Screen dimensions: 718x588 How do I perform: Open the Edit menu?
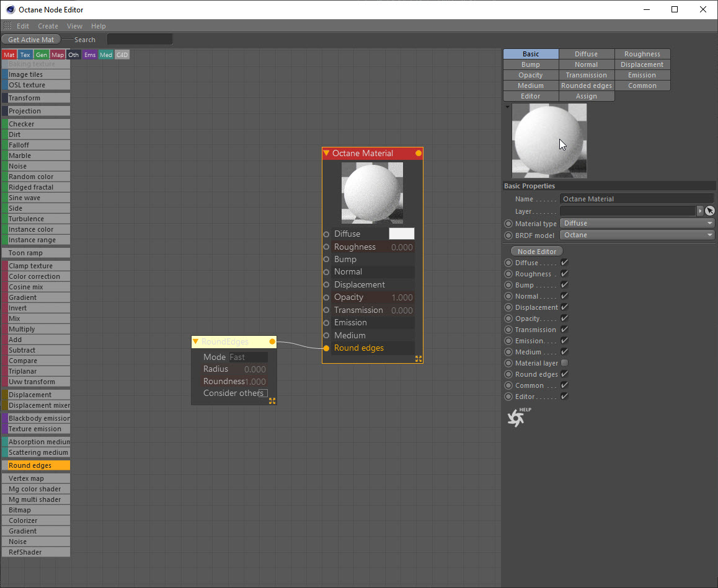tap(23, 26)
